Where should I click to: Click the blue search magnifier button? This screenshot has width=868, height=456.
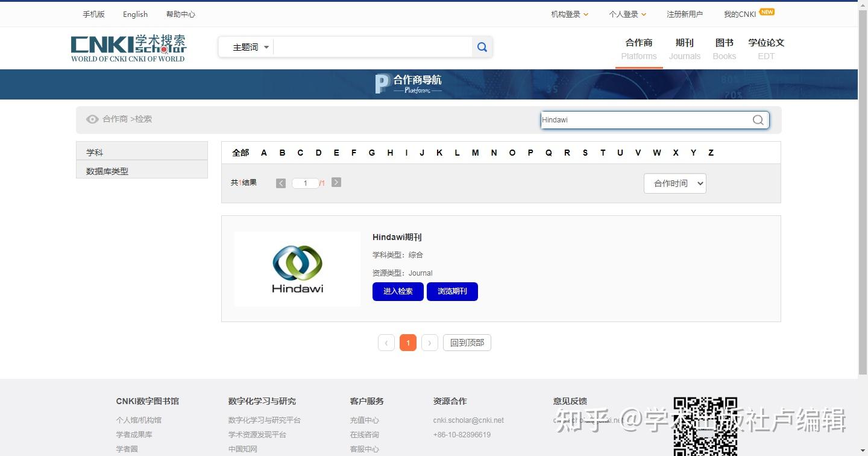482,47
